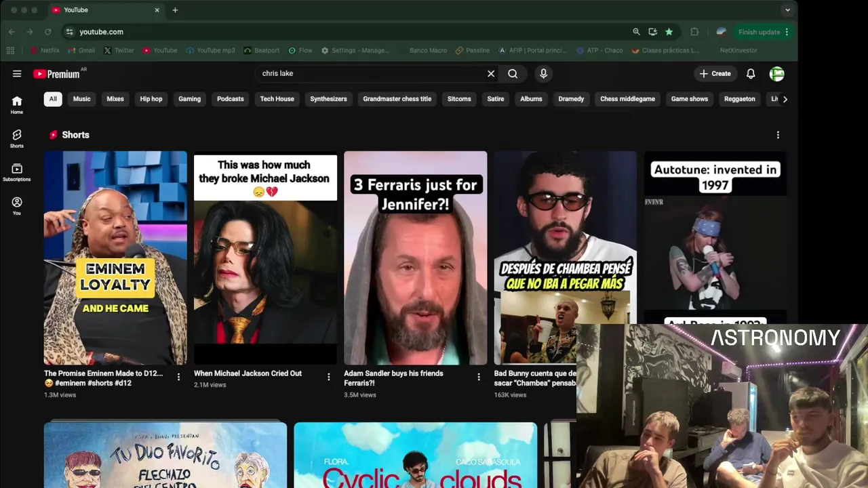Select the Chess middlegame filter chip
868x488 pixels.
[x=628, y=99]
